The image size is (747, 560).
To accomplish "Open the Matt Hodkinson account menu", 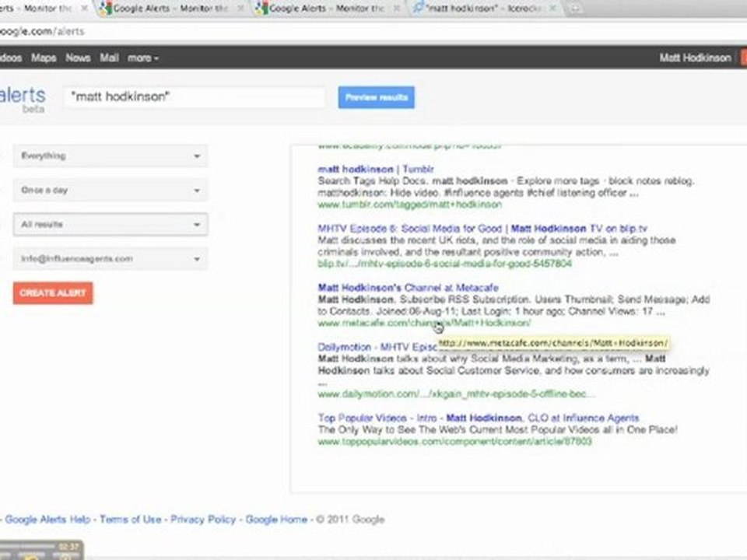I will 695,58.
